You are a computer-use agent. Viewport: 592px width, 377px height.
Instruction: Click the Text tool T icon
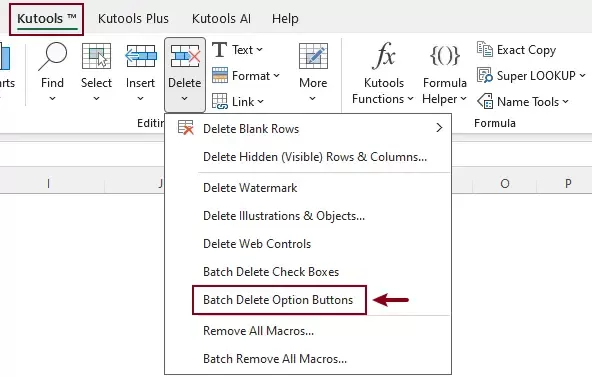point(219,50)
